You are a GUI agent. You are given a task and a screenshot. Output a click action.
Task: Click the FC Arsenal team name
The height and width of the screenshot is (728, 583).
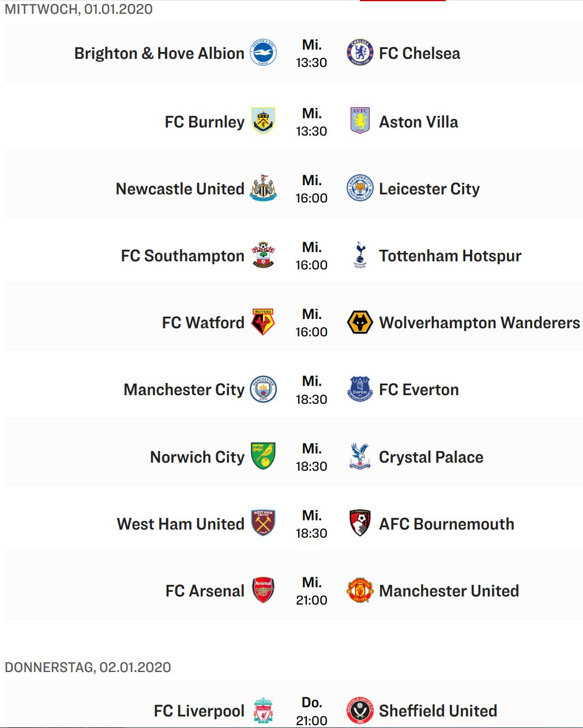pos(205,591)
